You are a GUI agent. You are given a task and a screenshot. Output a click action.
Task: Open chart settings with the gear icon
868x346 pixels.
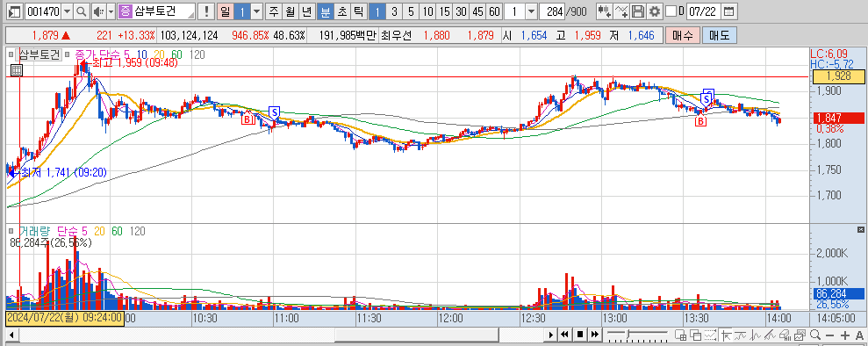coord(655,11)
